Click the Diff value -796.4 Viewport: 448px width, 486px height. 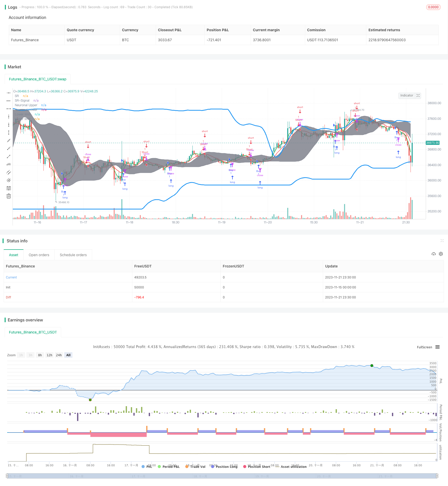139,297
